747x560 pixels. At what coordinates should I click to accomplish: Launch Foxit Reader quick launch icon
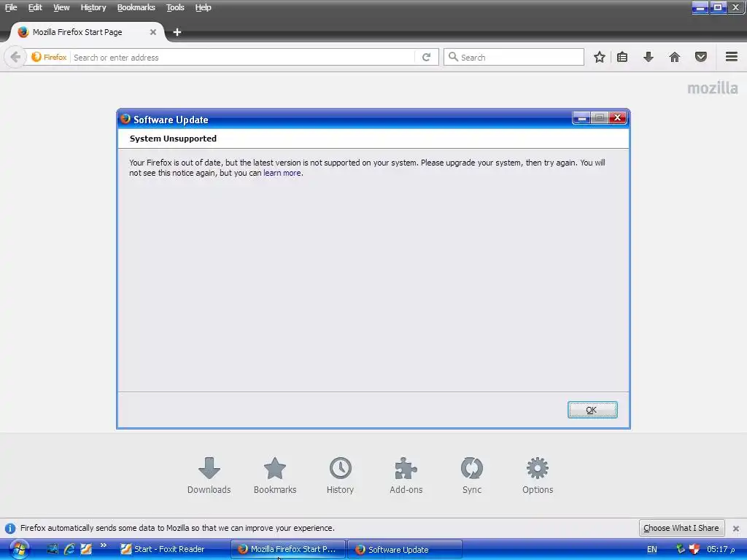[x=86, y=549]
